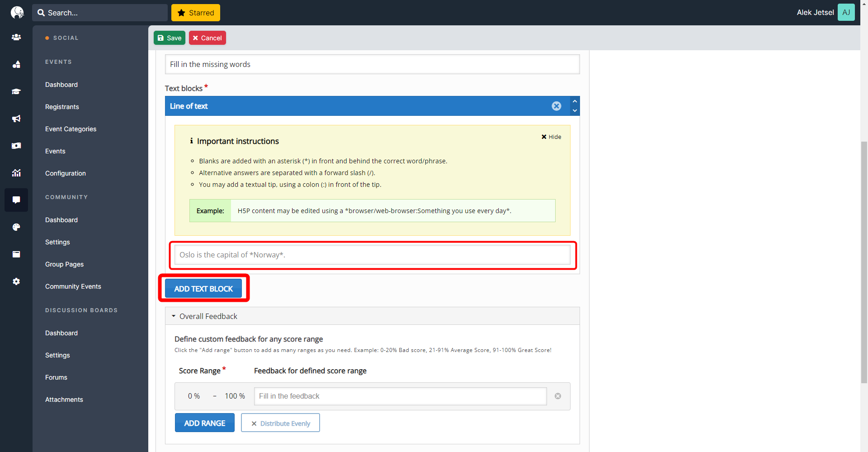Distribute score ranges evenly
This screenshot has width=868, height=452.
coord(280,423)
